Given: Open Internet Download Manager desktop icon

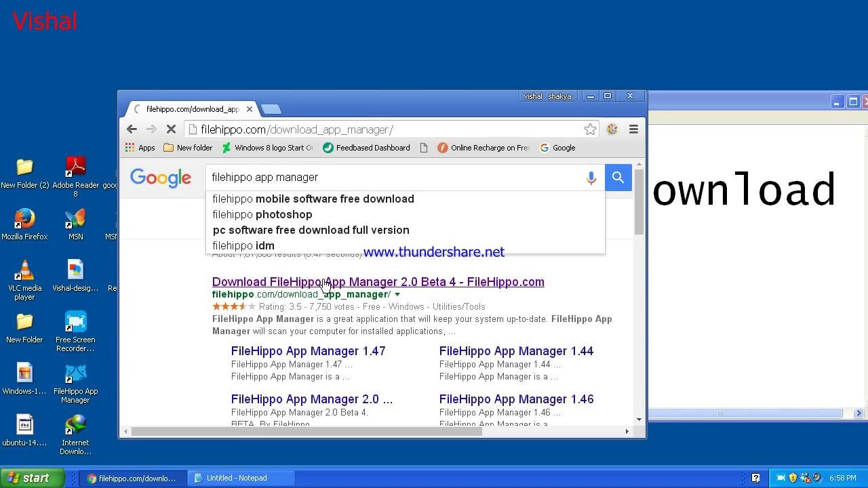Looking at the screenshot, I should 75,435.
